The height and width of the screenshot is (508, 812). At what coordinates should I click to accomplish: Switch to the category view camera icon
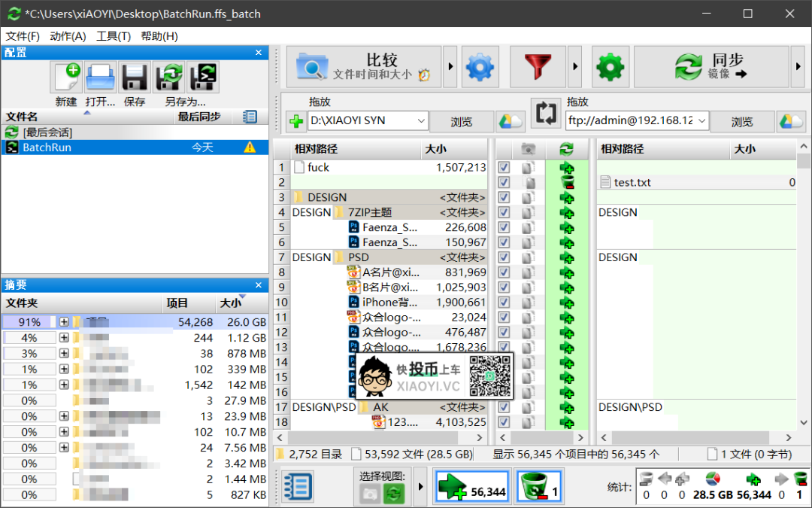click(x=370, y=494)
